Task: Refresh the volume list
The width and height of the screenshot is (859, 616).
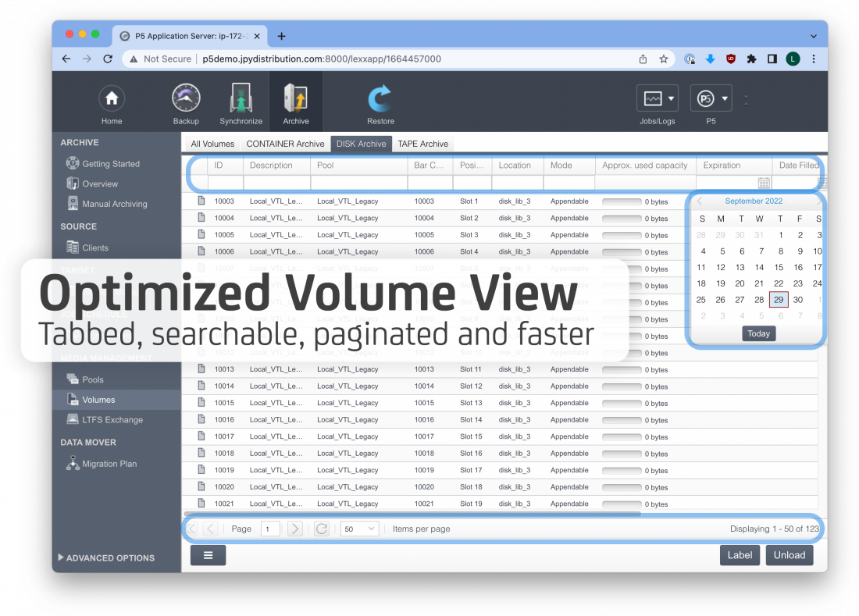Action: tap(322, 529)
